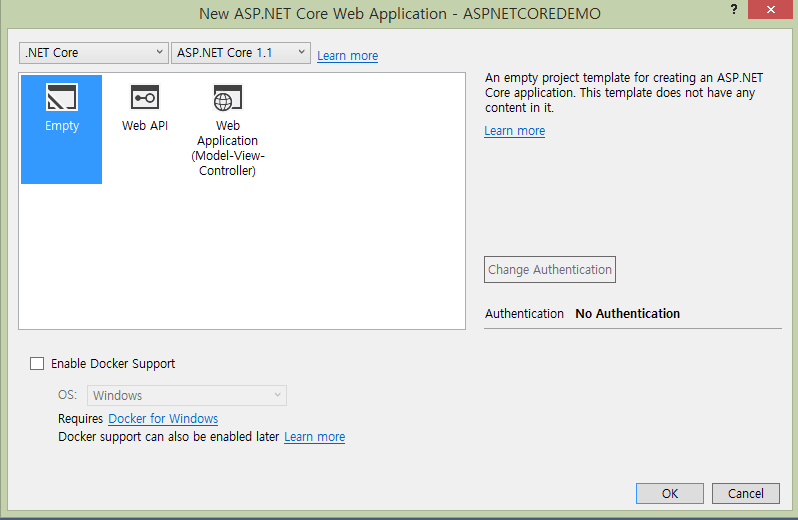Choose the Web API template icon
This screenshot has width=798, height=520.
[145, 97]
